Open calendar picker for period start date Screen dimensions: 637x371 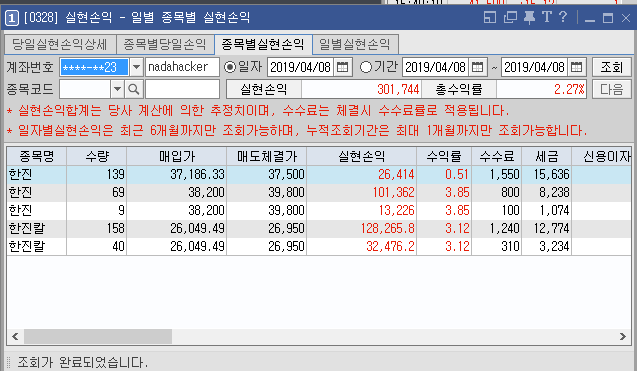[477, 67]
